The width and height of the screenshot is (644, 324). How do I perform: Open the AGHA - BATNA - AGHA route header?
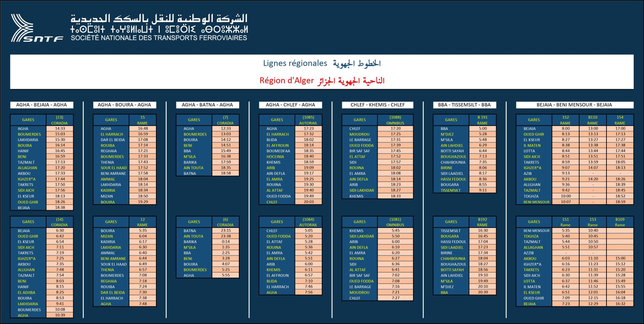point(207,105)
